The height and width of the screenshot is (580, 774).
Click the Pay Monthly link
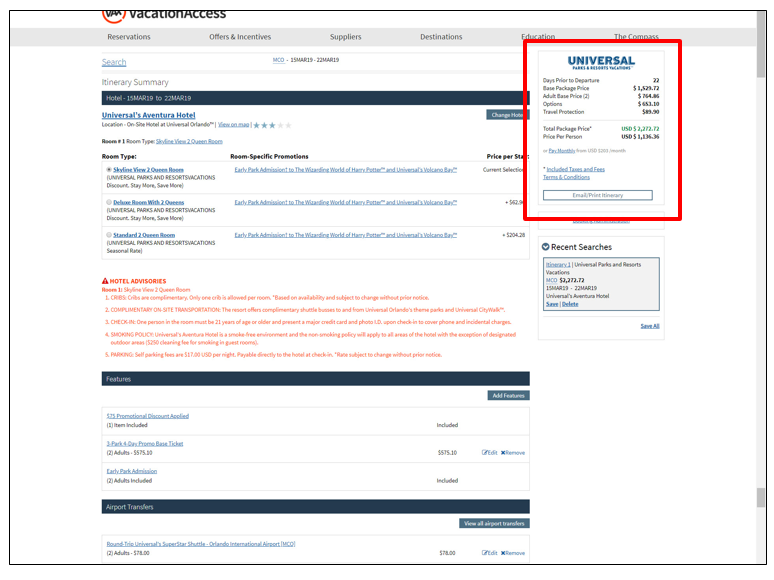tap(562, 151)
